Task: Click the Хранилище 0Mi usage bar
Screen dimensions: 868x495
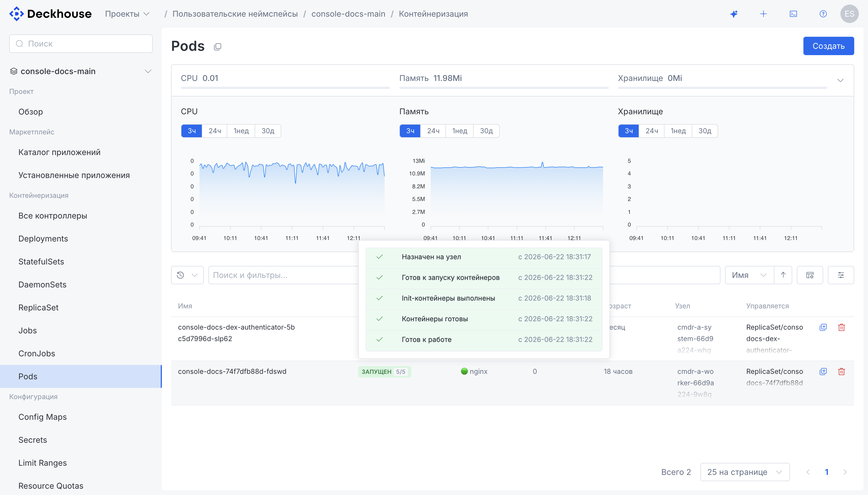Action: point(722,88)
